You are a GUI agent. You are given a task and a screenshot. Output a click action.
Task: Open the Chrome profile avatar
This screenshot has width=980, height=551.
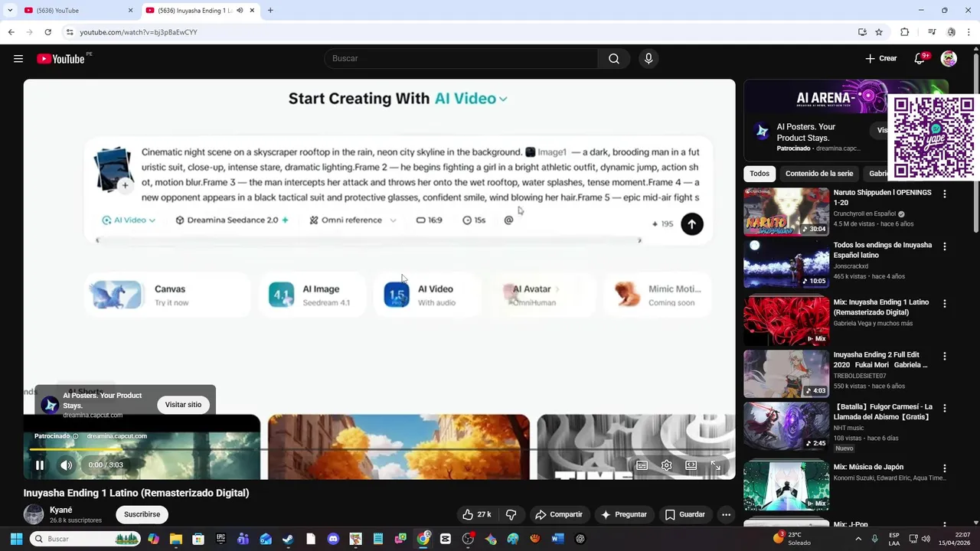pyautogui.click(x=951, y=32)
